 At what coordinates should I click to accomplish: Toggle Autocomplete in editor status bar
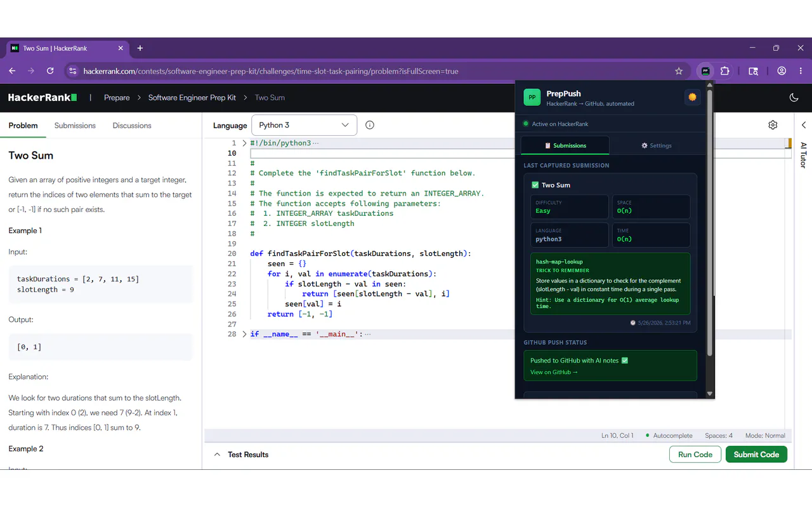669,436
